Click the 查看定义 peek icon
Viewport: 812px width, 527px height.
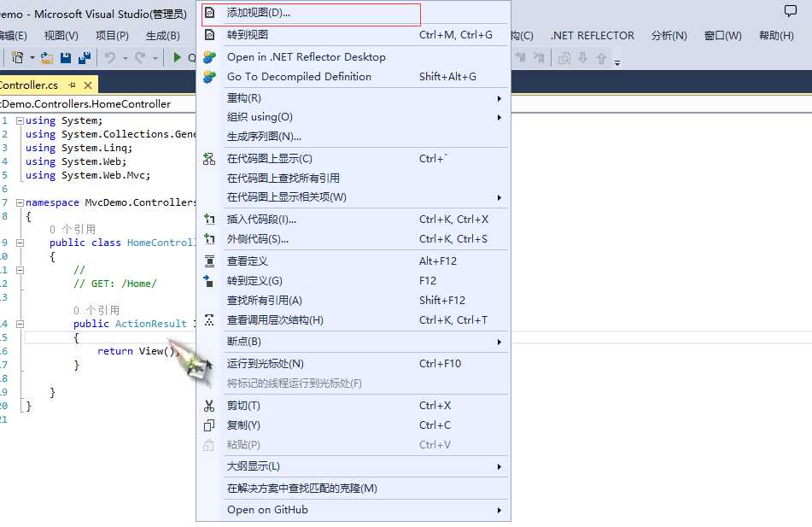(209, 261)
